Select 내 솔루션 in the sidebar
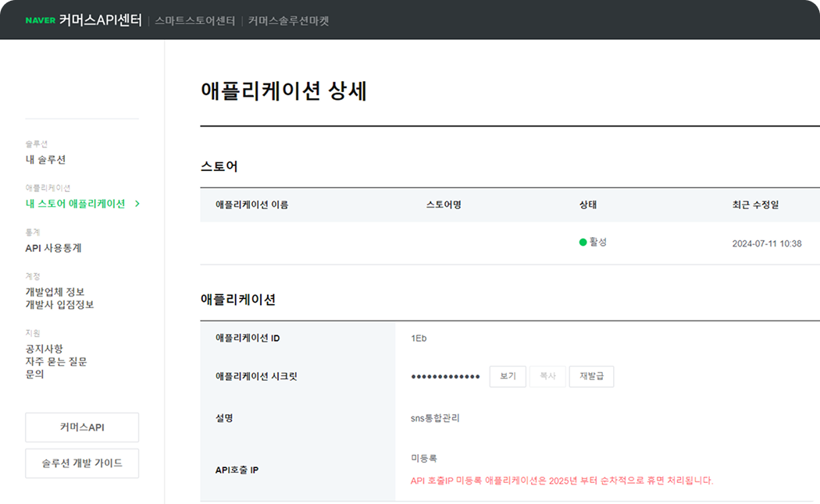The height and width of the screenshot is (504, 820). coord(45,160)
